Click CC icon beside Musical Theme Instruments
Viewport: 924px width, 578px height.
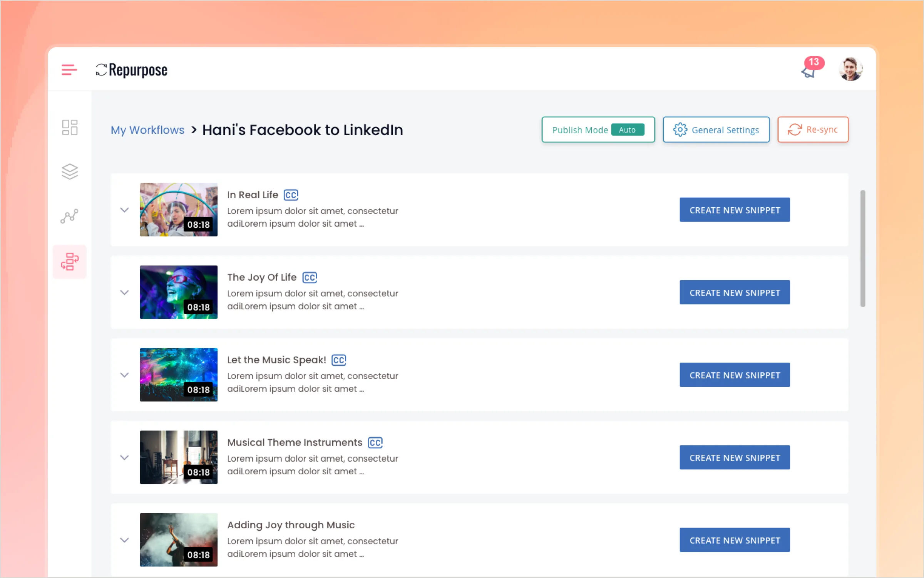(x=375, y=442)
